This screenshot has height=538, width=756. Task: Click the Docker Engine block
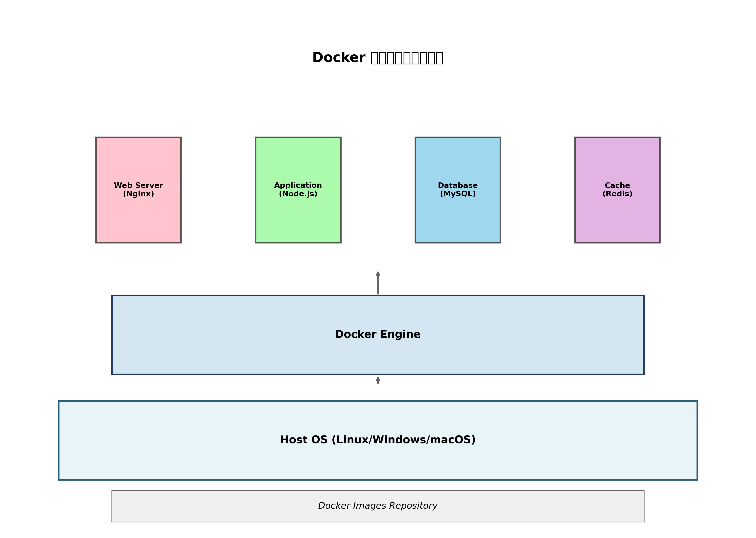pyautogui.click(x=378, y=335)
